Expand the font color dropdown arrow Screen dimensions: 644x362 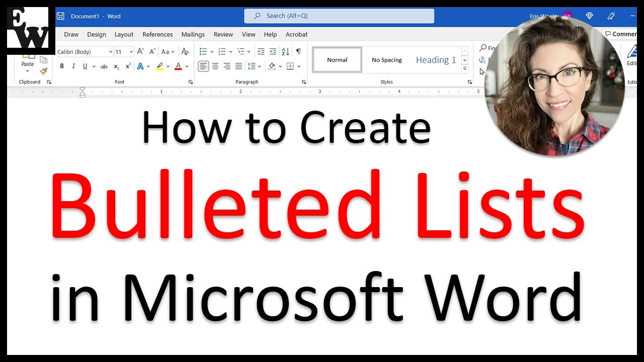(187, 66)
